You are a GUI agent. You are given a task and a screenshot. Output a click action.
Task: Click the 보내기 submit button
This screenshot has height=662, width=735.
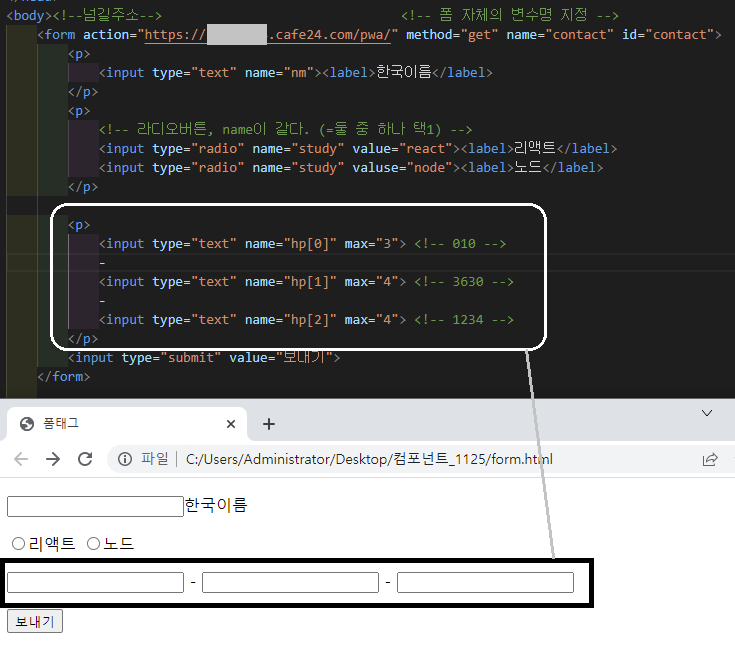click(35, 622)
